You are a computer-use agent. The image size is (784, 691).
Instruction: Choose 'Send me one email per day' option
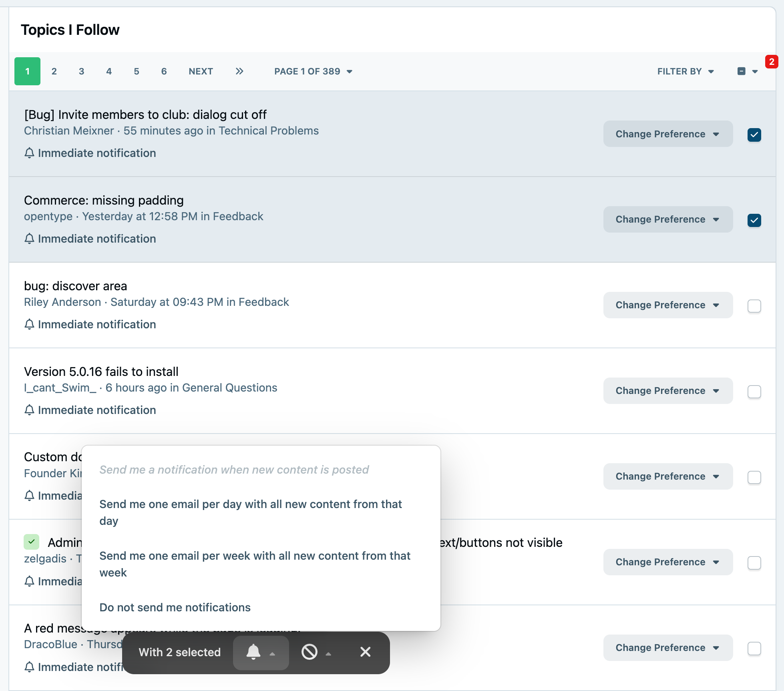point(261,512)
